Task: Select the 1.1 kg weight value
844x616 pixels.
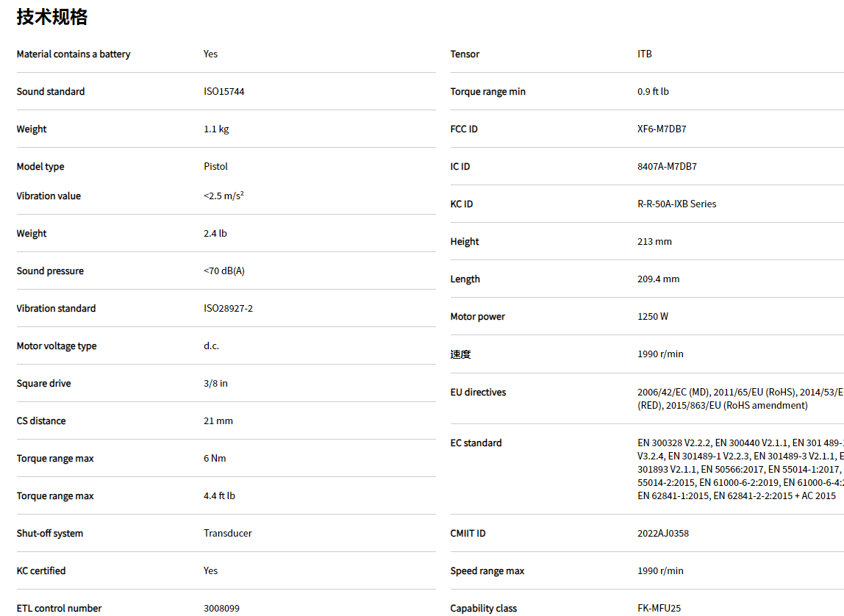Action: (216, 129)
